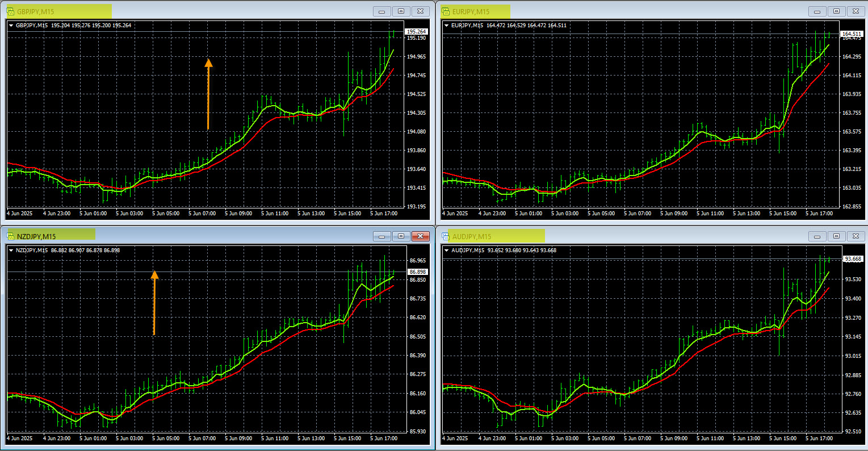Image resolution: width=868 pixels, height=451 pixels.
Task: Click the EURJPY chart window icon
Action: coord(446,11)
